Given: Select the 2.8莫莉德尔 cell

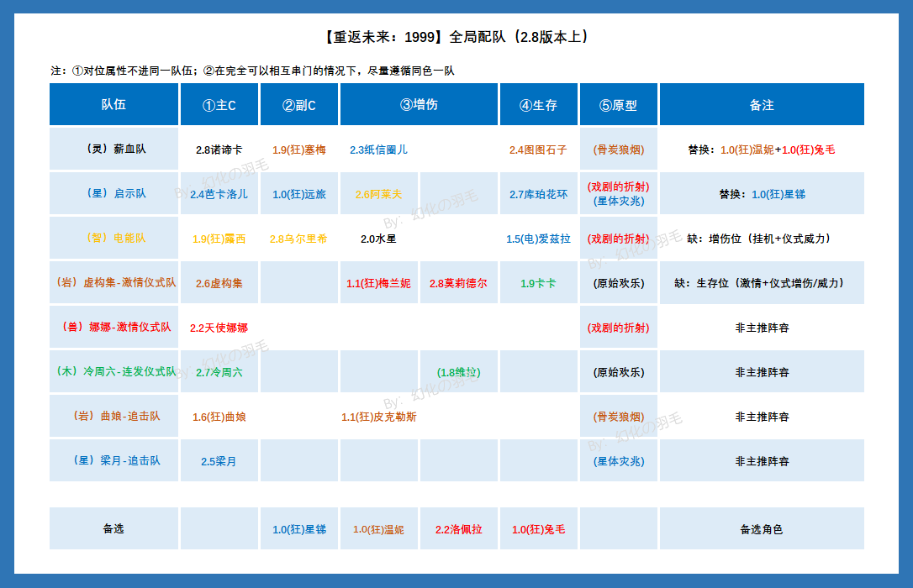Looking at the screenshot, I should 458,283.
